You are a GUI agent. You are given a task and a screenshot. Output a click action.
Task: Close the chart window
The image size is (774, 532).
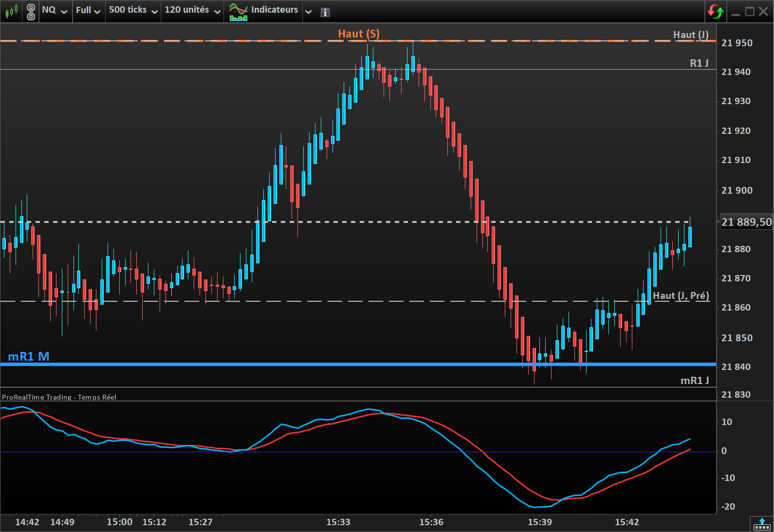click(763, 11)
